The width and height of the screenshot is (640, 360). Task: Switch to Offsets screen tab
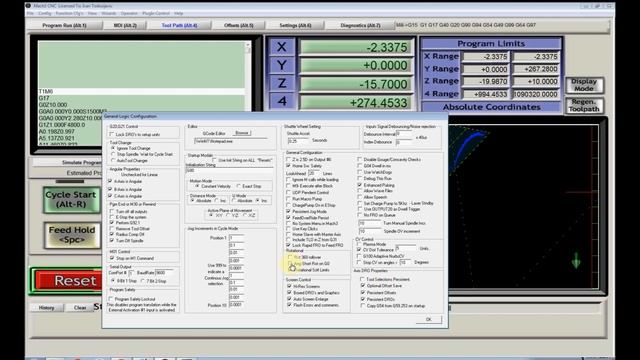(x=239, y=25)
